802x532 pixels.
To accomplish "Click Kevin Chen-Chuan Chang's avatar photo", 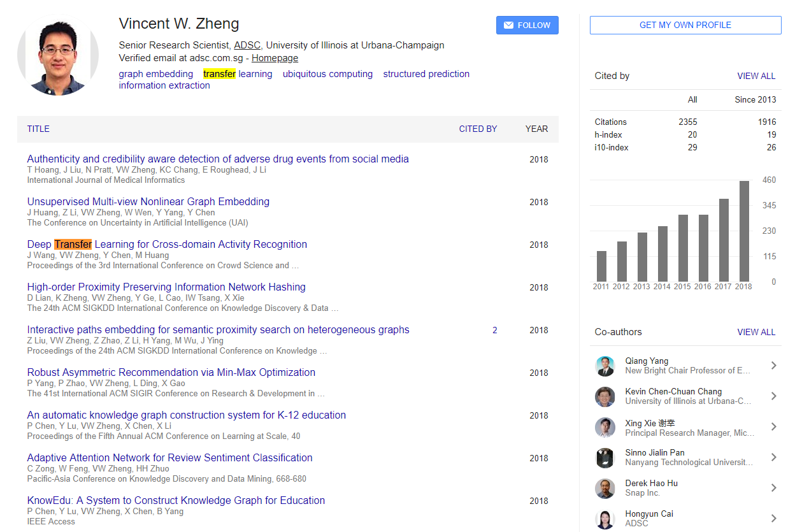I will click(605, 396).
